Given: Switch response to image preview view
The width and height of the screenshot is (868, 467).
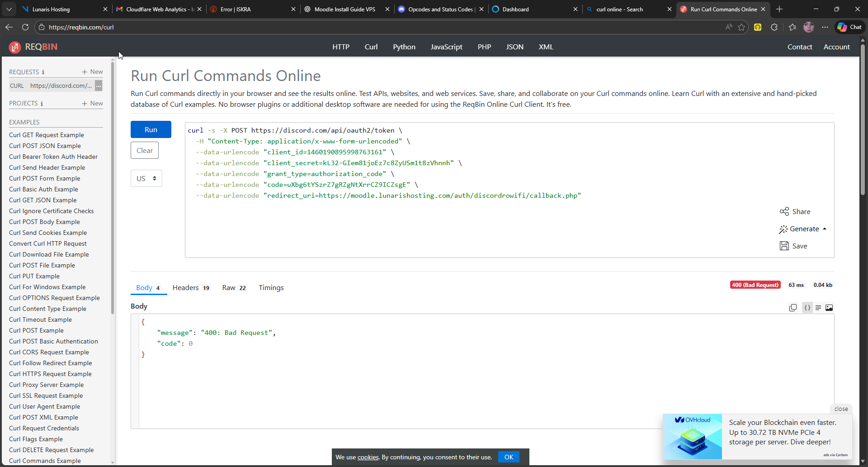Looking at the screenshot, I should [x=829, y=308].
